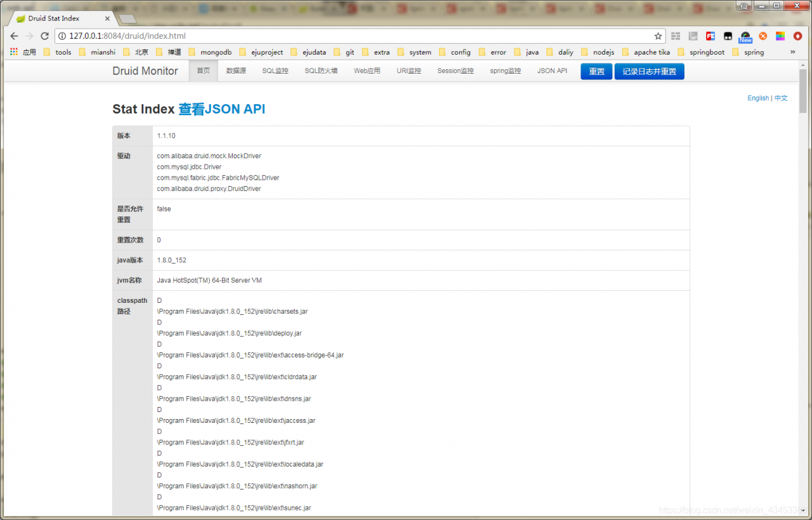Open a new browser tab
Image resolution: width=812 pixels, height=520 pixels.
(x=127, y=18)
